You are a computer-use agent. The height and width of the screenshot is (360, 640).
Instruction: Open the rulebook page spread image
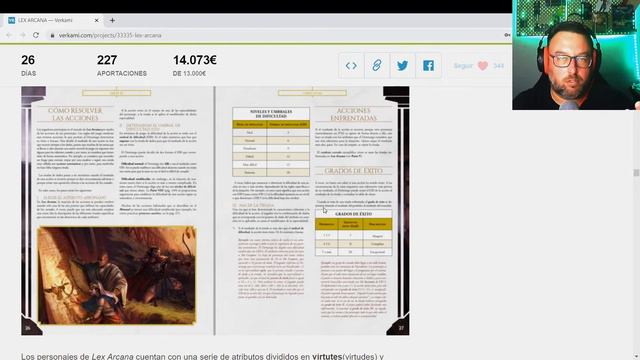pos(215,211)
